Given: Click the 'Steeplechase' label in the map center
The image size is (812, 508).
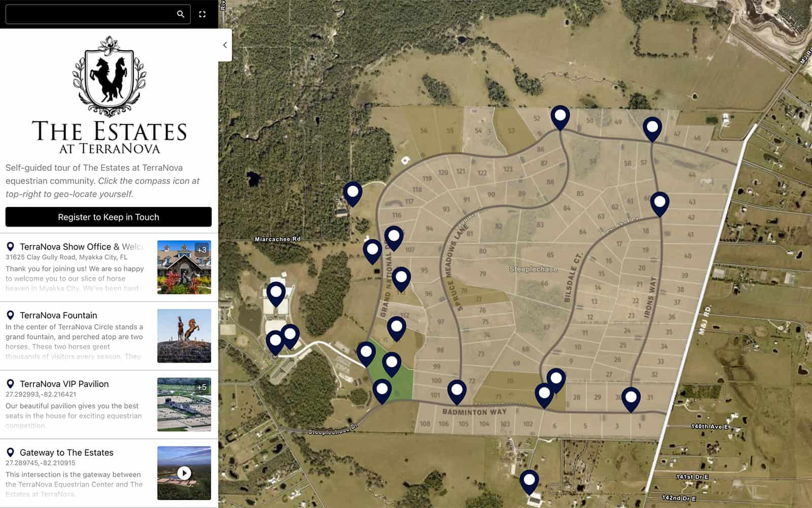Looking at the screenshot, I should [533, 269].
